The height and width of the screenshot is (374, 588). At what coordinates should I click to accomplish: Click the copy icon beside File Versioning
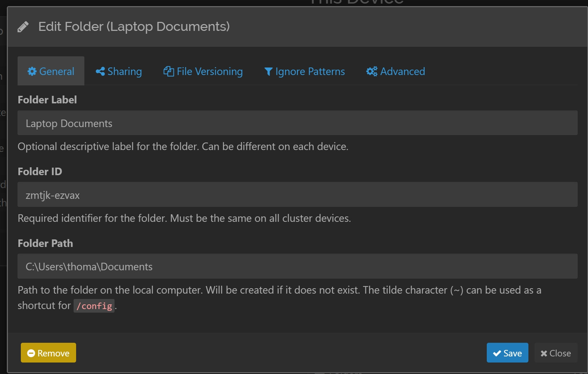(169, 71)
